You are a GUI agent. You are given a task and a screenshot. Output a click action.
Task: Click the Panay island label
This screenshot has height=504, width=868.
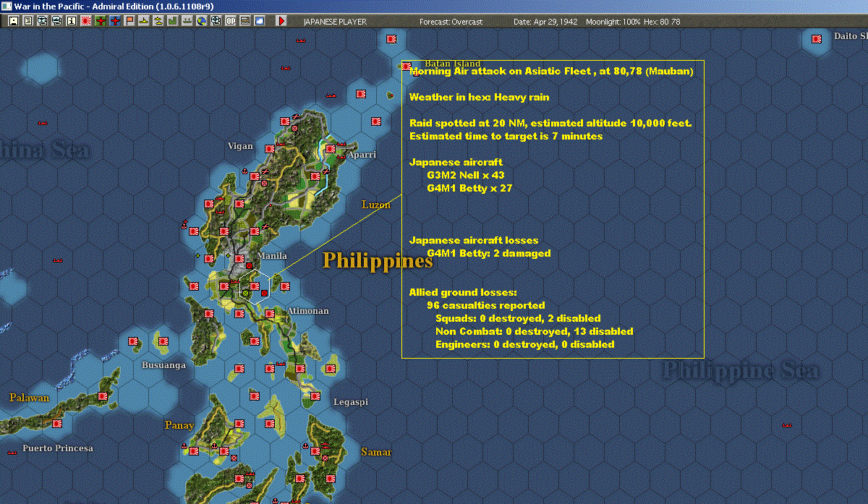point(179,425)
